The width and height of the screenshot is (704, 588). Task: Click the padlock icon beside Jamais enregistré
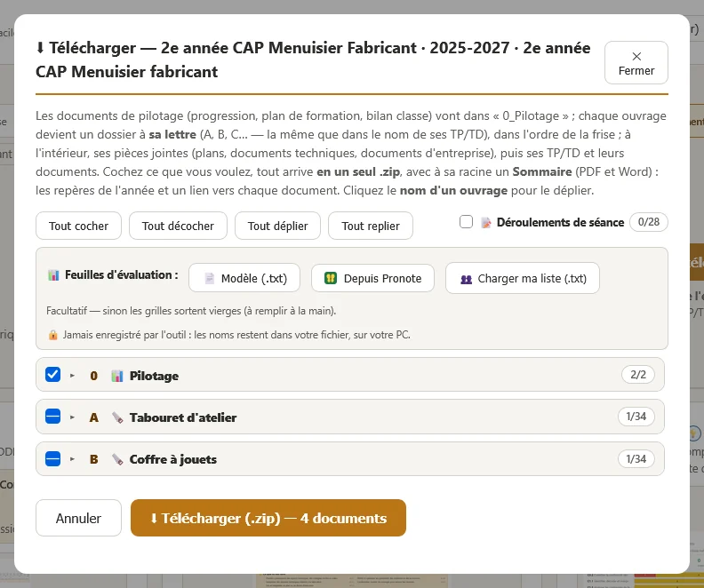[53, 335]
